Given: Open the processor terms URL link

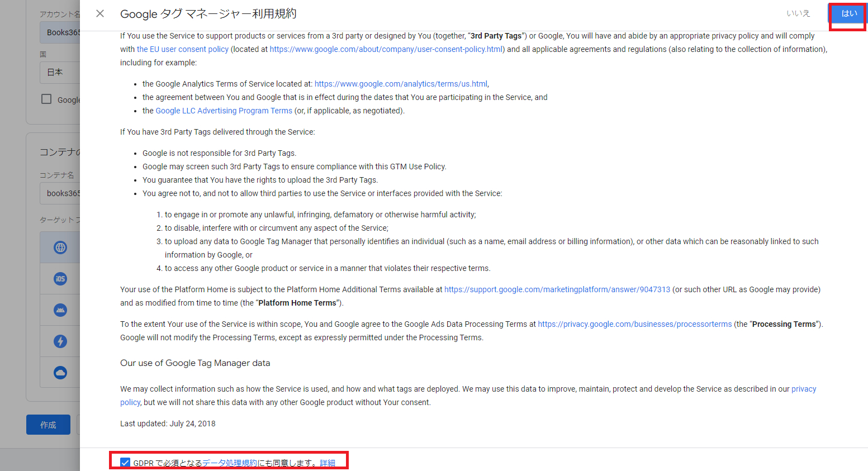Looking at the screenshot, I should [x=634, y=324].
